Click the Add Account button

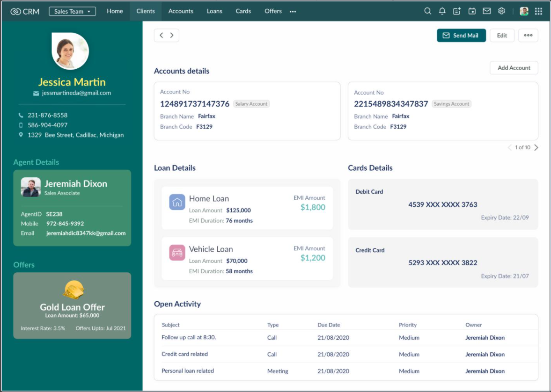point(514,68)
